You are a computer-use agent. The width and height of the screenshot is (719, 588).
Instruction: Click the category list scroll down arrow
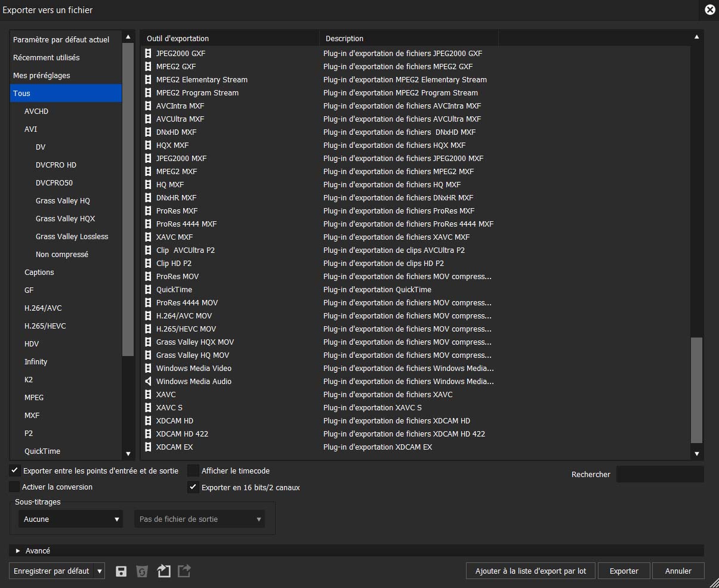click(128, 454)
